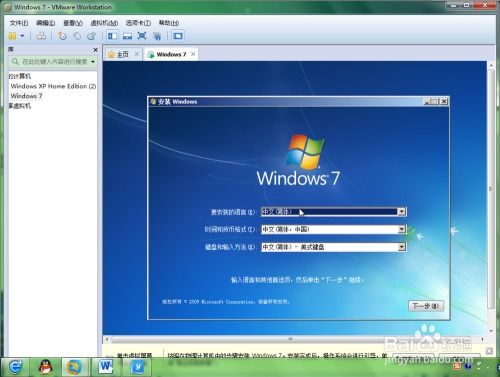Click the full screen mode icon
The image size is (500, 377).
pyautogui.click(x=142, y=36)
